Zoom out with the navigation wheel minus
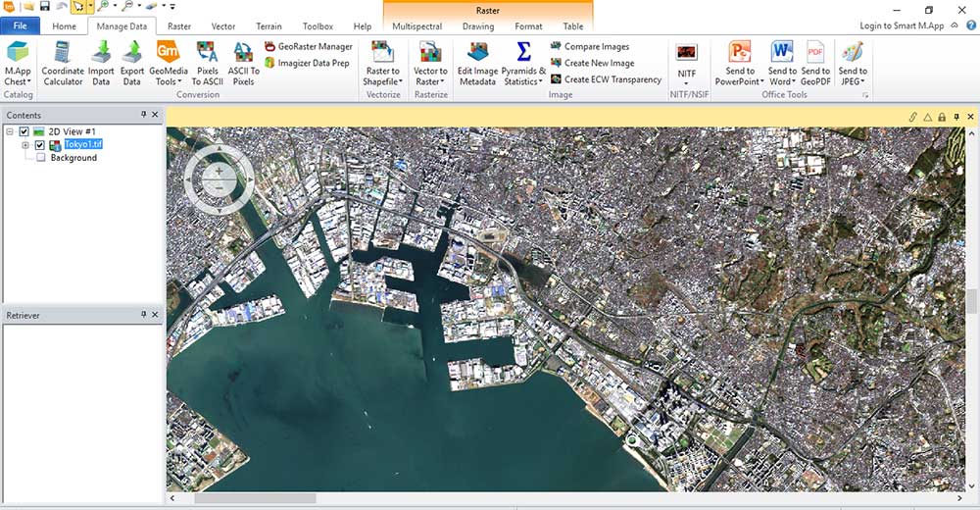Image resolution: width=980 pixels, height=510 pixels. click(219, 187)
